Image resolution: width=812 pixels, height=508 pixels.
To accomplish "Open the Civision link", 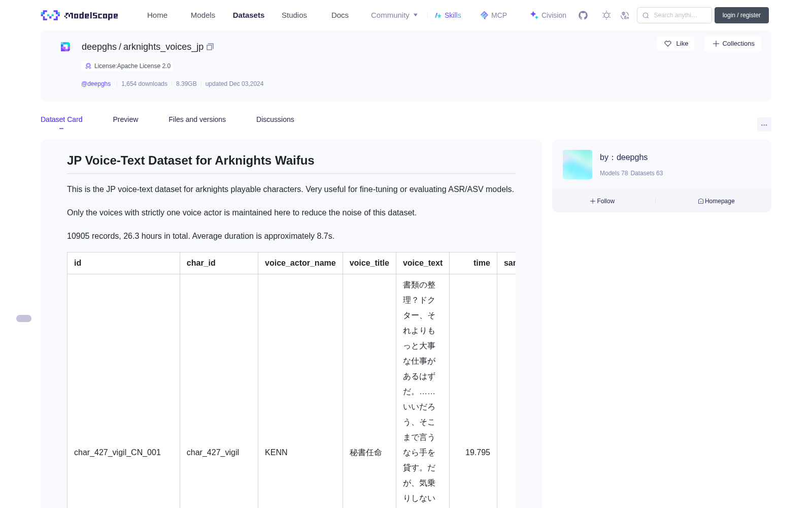I will (x=548, y=15).
